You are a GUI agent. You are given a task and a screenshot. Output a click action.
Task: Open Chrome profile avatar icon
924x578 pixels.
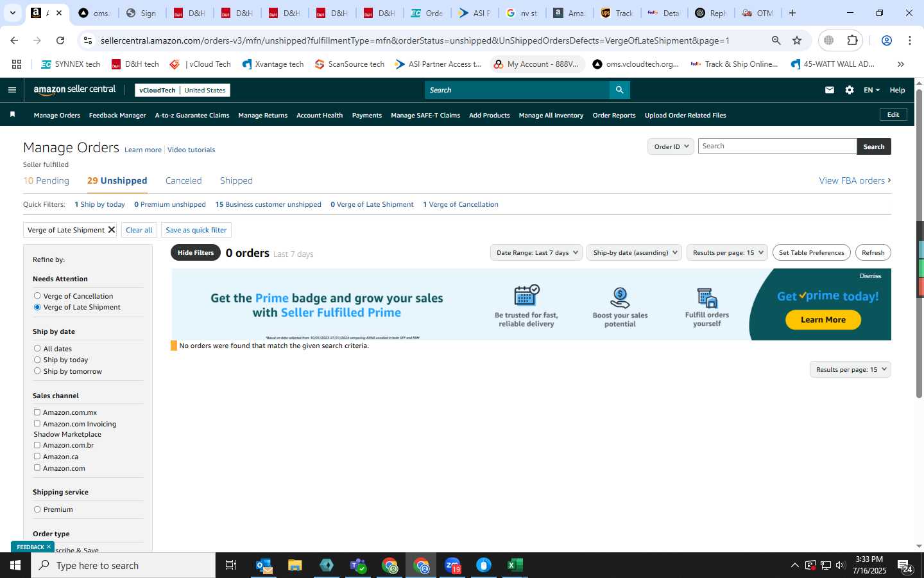click(887, 40)
